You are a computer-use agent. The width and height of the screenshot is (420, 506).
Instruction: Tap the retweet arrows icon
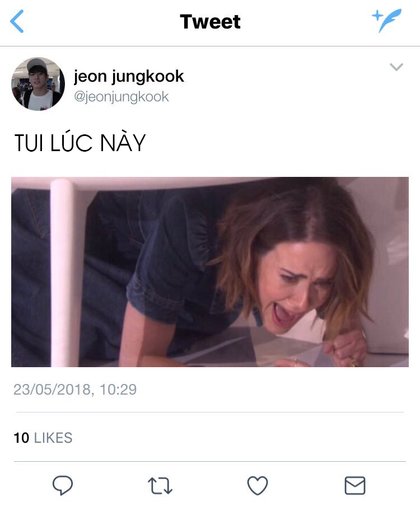(x=160, y=486)
